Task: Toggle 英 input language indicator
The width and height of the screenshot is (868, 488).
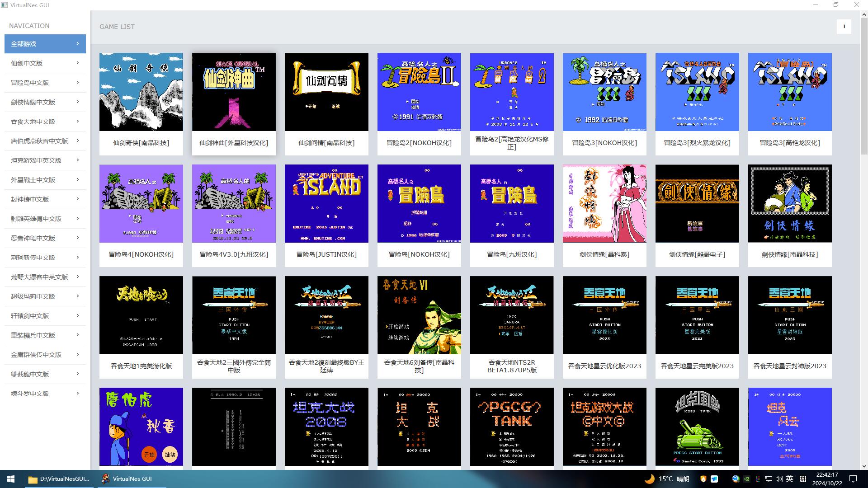Action: [789, 479]
